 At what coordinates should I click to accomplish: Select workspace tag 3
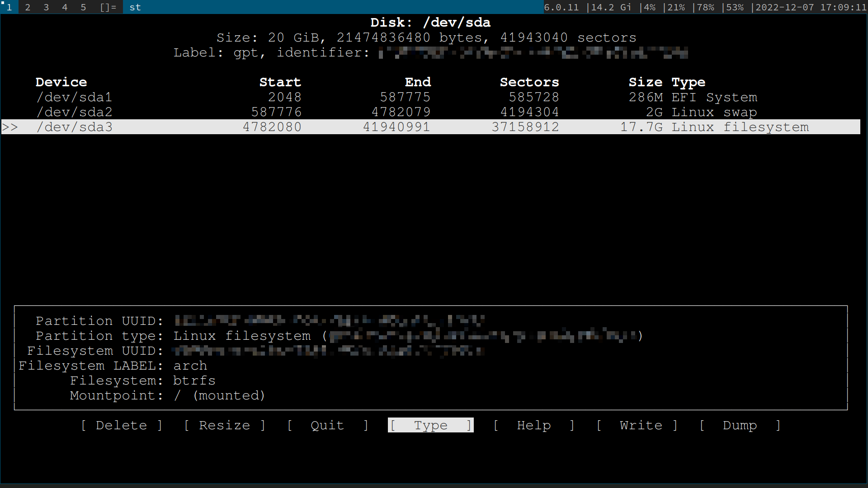pos(46,7)
